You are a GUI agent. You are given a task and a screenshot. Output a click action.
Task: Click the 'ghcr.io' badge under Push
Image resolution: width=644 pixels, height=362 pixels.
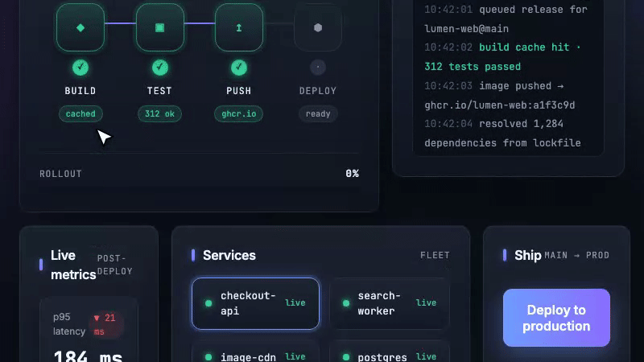point(238,113)
